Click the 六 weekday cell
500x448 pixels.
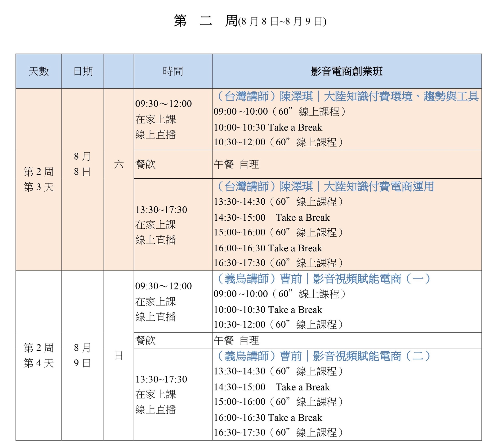tap(119, 165)
